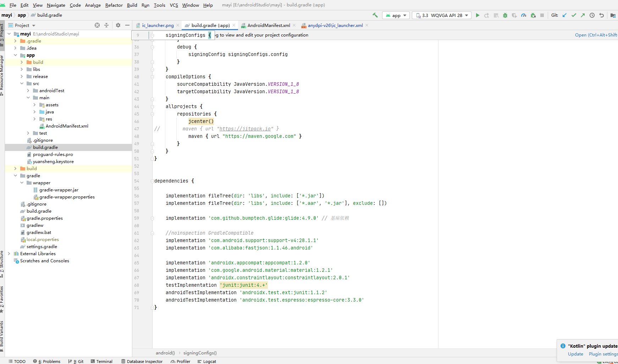Viewport: 618px width, 364px height.
Task: Toggle the Build Variants side panel
Action: 2,336
